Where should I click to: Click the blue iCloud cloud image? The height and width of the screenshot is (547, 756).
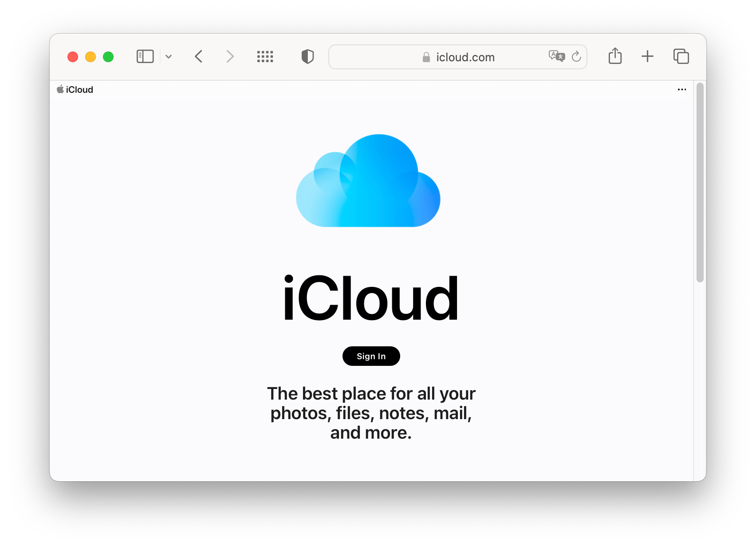click(368, 181)
